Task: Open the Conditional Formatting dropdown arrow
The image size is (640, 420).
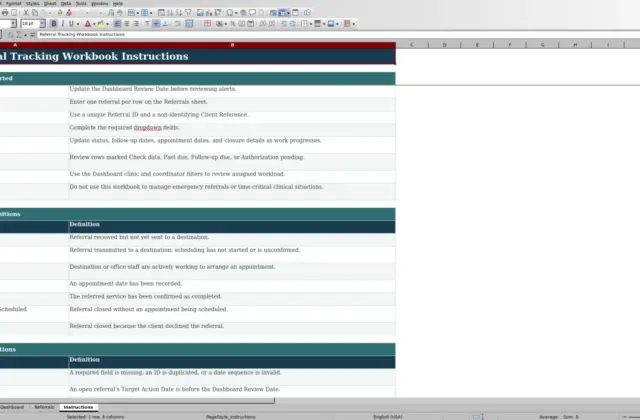Action: (x=353, y=24)
